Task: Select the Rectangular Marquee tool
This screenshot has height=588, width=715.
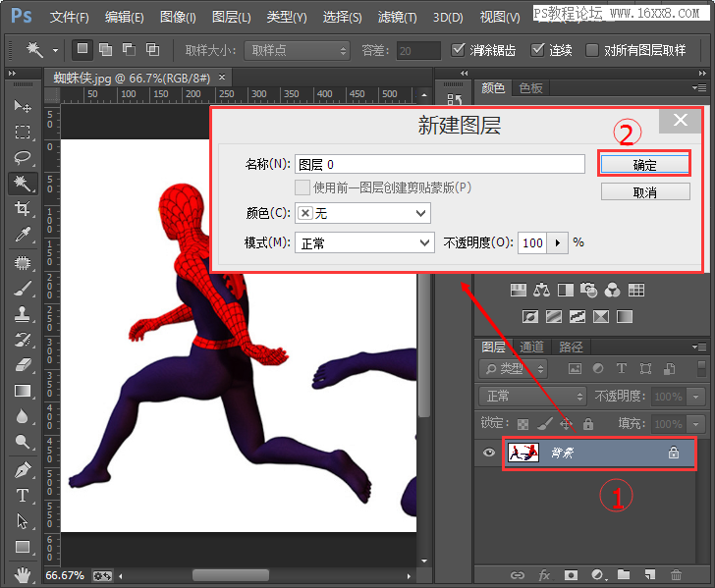Action: pos(22,133)
